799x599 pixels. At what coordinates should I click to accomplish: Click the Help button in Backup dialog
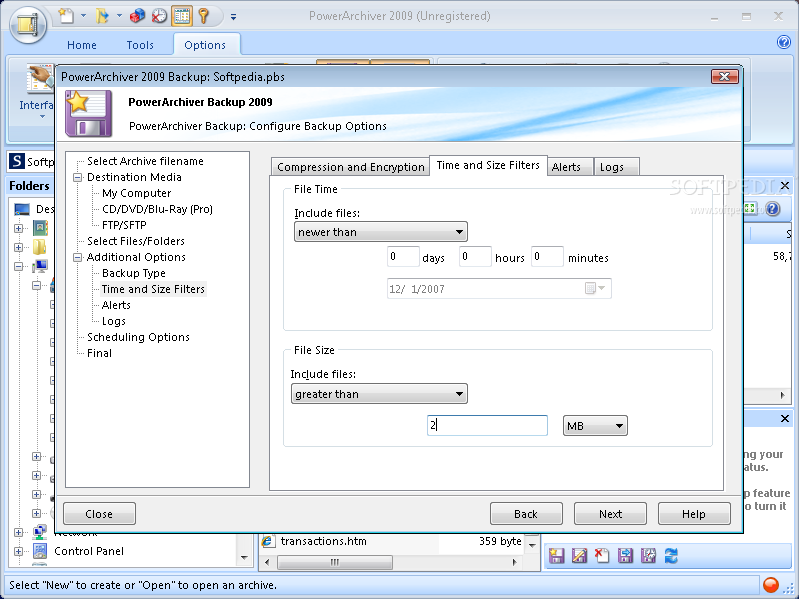click(694, 513)
